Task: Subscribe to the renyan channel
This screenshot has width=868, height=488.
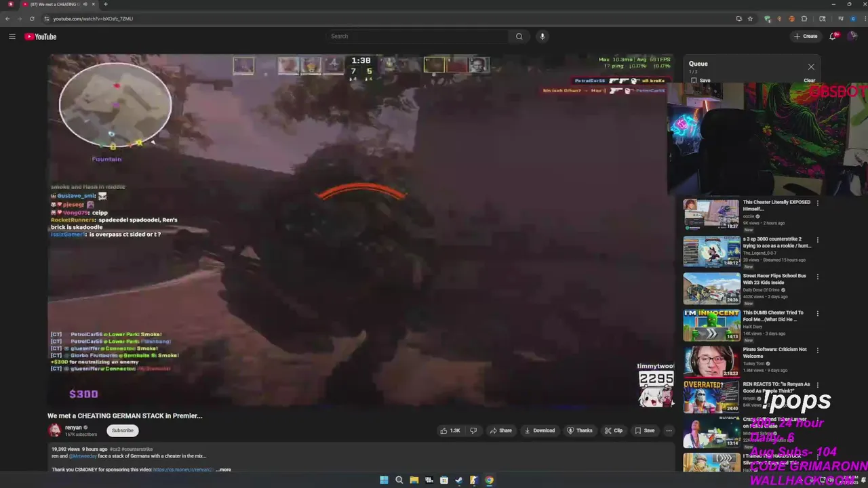Action: 123,430
